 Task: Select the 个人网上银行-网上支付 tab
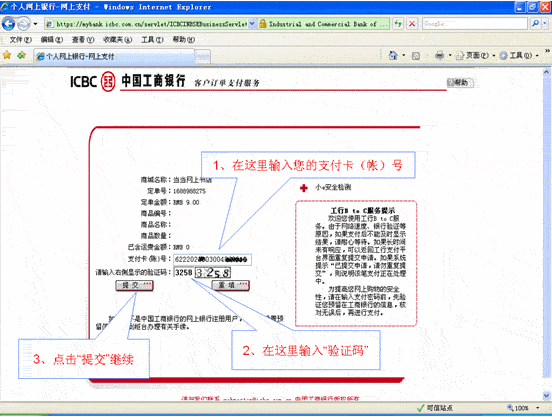tap(114, 56)
